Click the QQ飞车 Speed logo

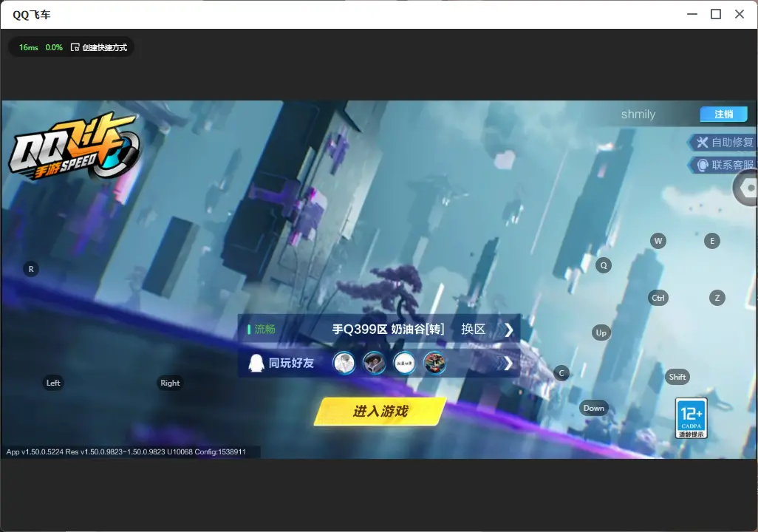[x=73, y=146]
